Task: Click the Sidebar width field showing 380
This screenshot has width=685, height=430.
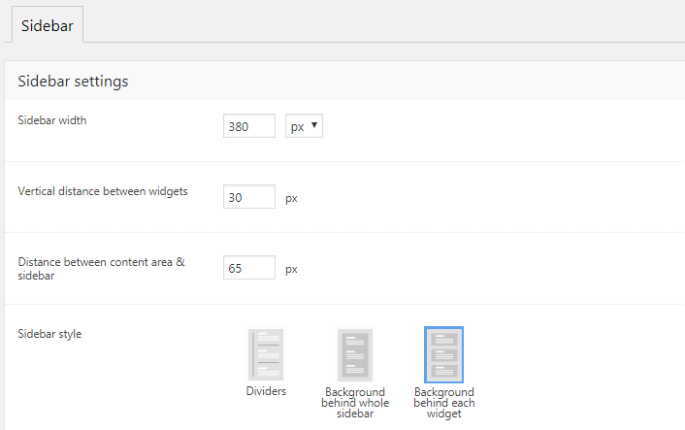Action: pyautogui.click(x=249, y=126)
